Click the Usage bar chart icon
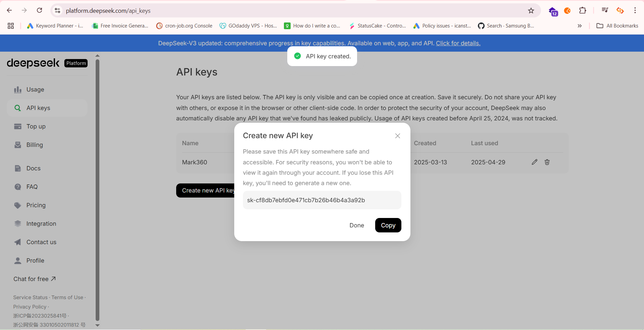This screenshot has height=330, width=644. pyautogui.click(x=18, y=90)
